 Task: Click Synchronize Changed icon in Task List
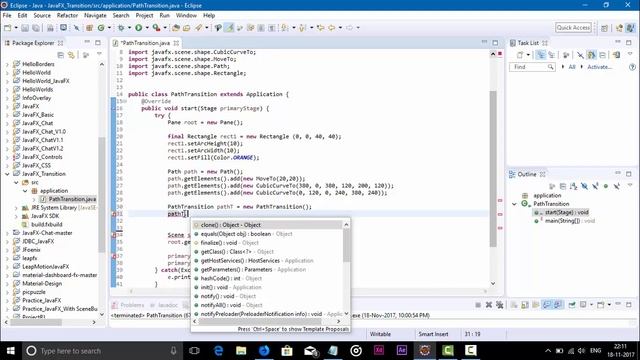pos(616,55)
